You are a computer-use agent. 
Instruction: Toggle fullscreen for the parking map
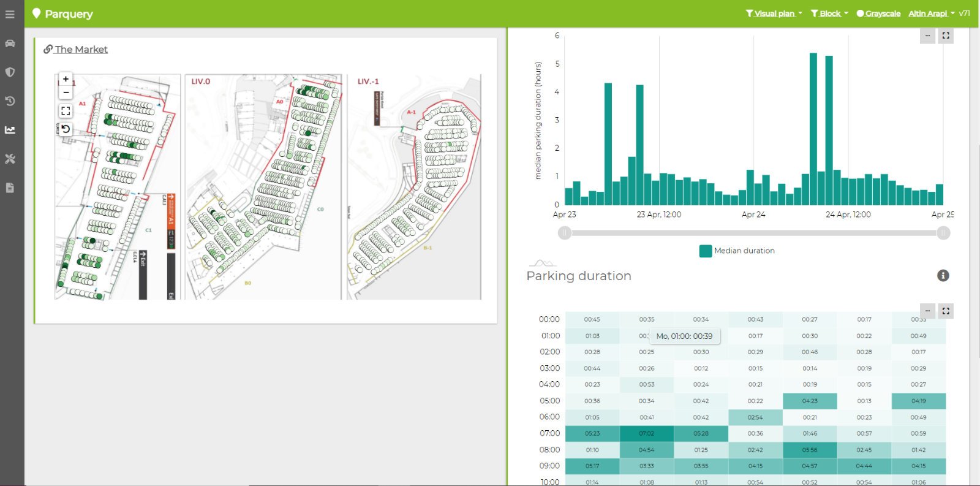[66, 111]
